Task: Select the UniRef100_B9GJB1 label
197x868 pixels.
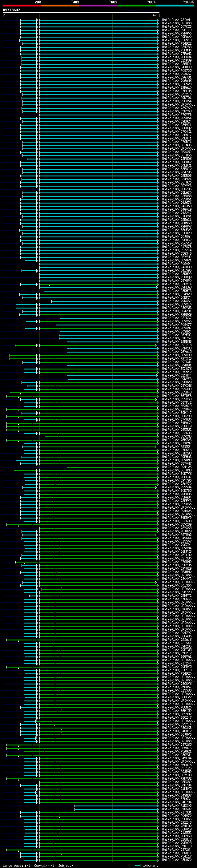Action: pyautogui.click(x=177, y=78)
